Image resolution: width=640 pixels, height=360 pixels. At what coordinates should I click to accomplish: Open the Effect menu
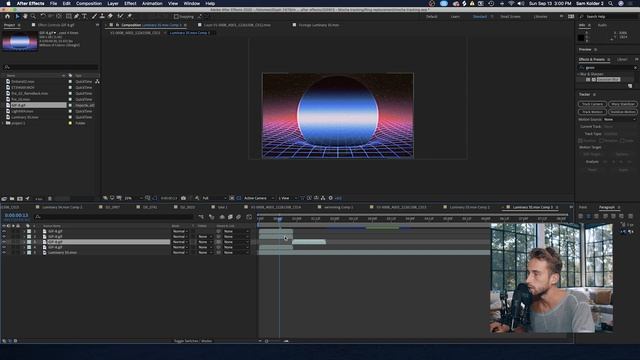[130, 3]
